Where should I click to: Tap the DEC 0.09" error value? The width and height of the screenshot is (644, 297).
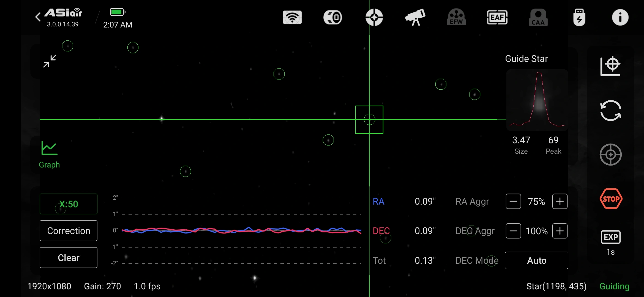click(x=425, y=231)
